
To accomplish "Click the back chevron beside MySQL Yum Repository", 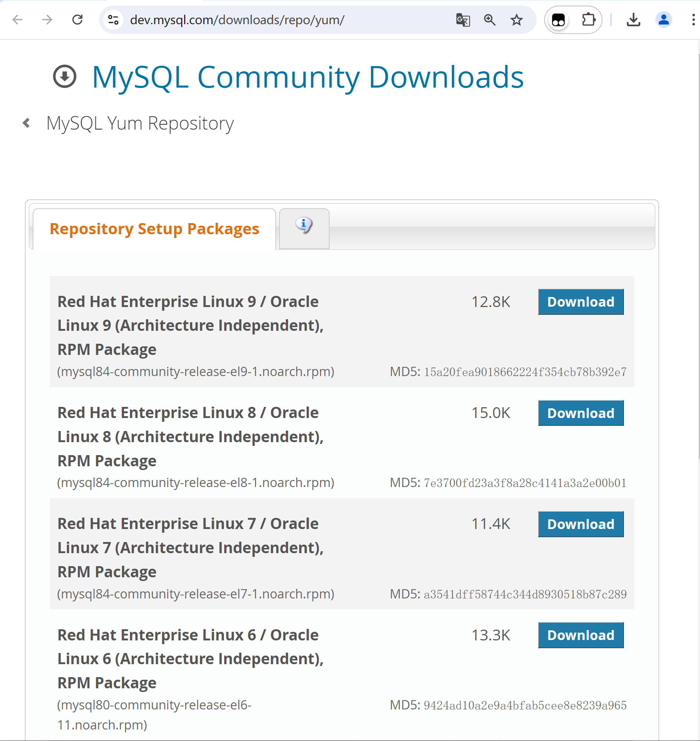I will pos(26,123).
